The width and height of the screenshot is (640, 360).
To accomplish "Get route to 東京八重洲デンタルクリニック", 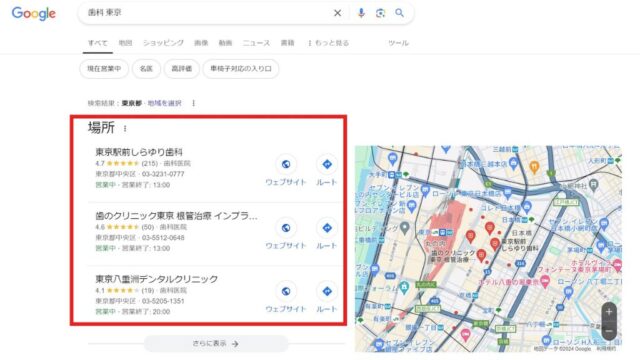I will coord(327,291).
